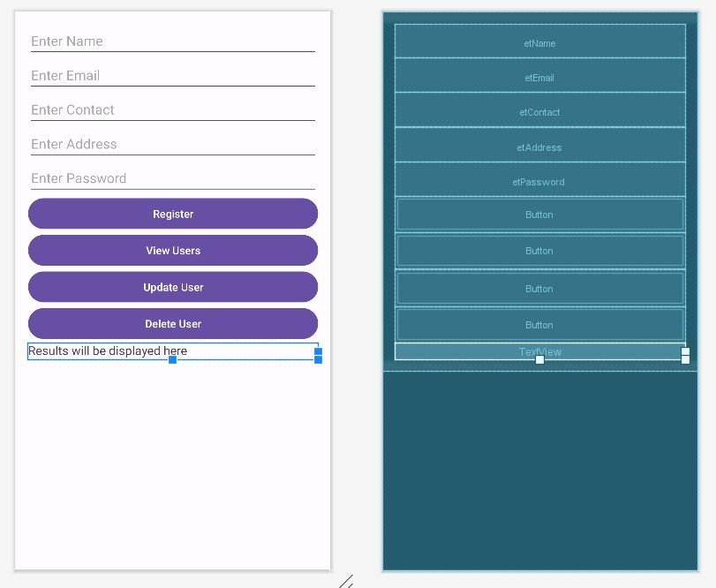Click the topmost Button in the blueprint
The height and width of the screenshot is (588, 716).
click(539, 215)
